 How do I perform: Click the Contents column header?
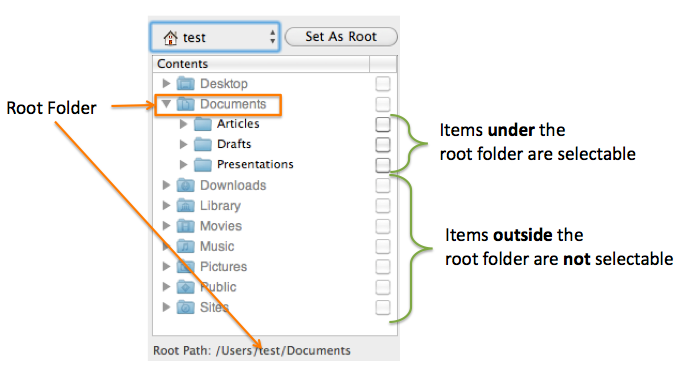coord(261,64)
